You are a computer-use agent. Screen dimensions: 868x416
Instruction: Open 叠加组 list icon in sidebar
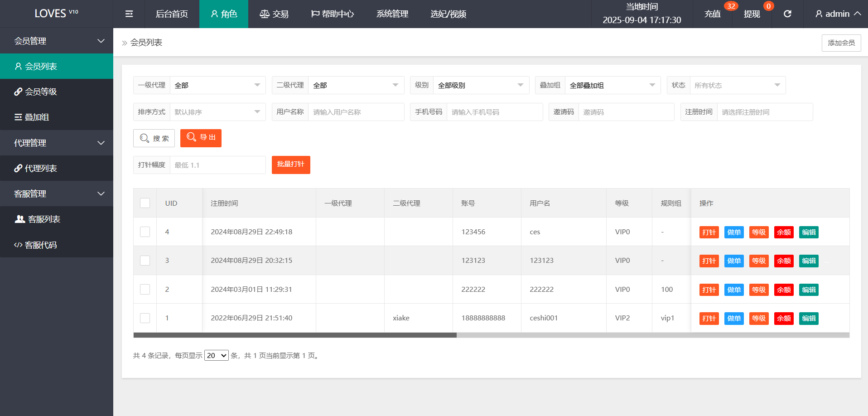(x=18, y=117)
